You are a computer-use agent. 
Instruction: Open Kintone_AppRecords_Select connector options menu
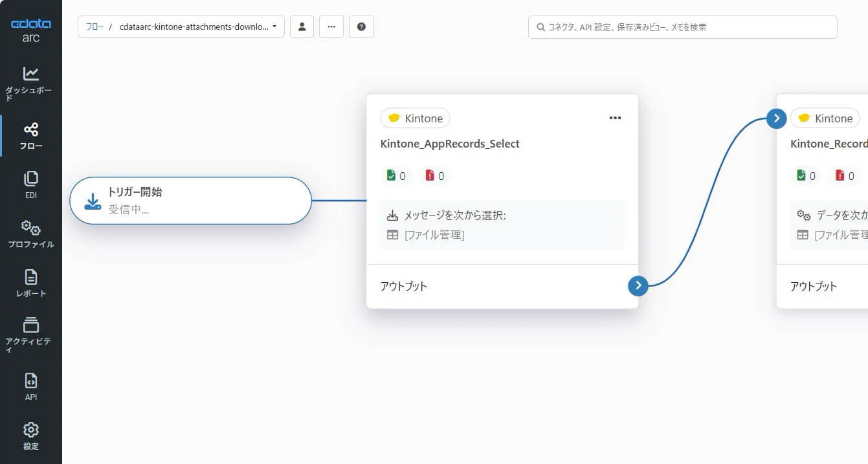615,118
